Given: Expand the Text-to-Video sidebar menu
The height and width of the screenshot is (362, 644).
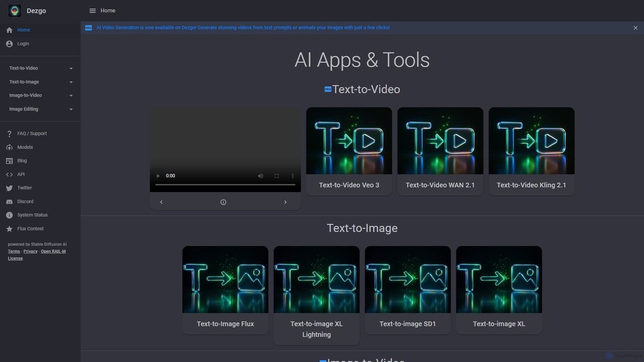Looking at the screenshot, I should [x=40, y=68].
